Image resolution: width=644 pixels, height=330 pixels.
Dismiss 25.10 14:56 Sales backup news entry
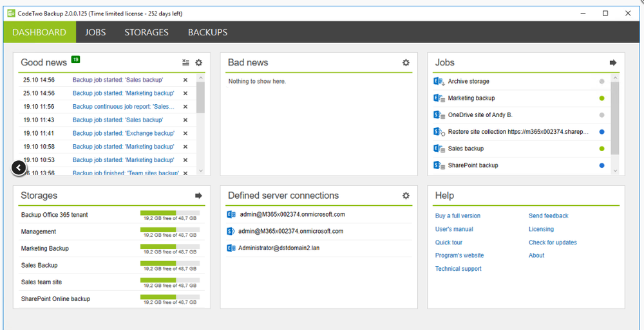click(x=185, y=80)
